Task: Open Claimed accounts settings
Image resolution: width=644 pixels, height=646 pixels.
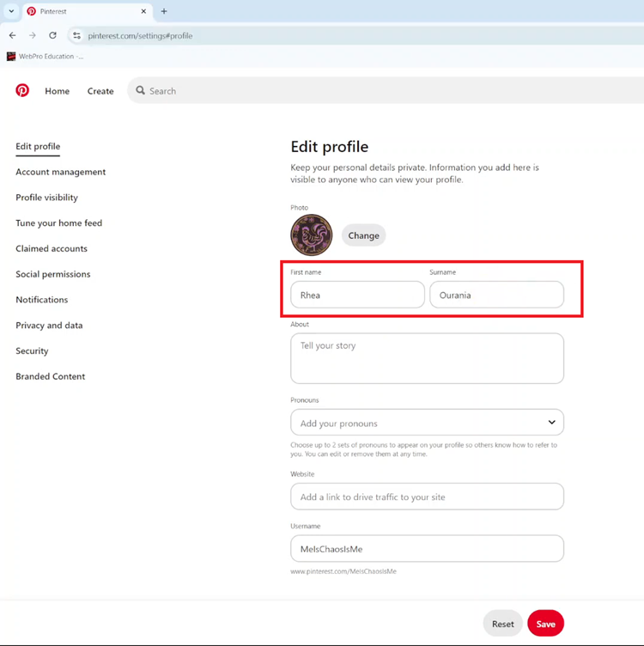Action: coord(52,248)
